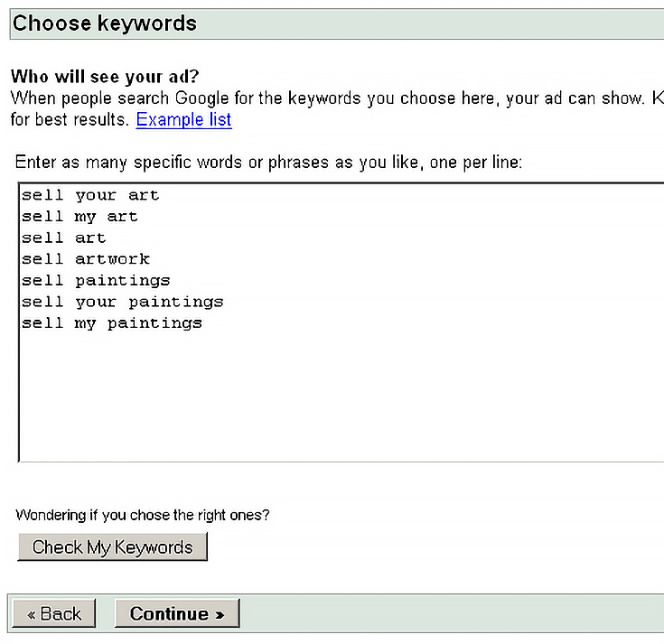Viewport: 664px width, 644px height.
Task: Open the Example list link
Action: tap(183, 120)
